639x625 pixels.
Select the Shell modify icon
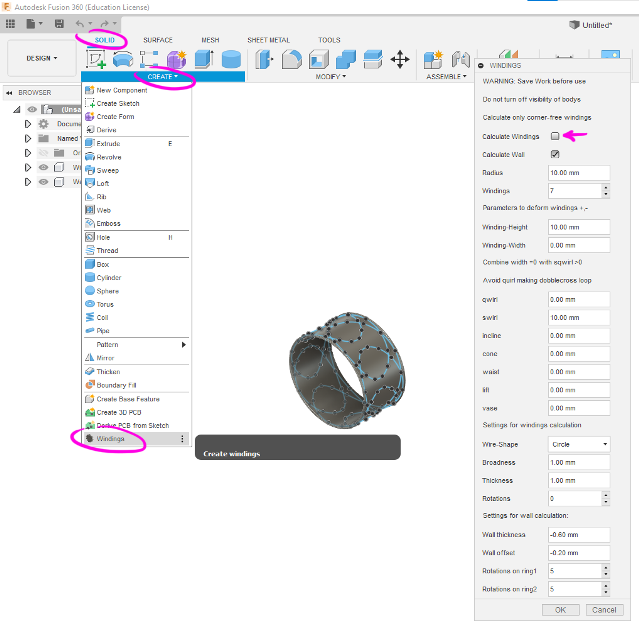coord(319,59)
